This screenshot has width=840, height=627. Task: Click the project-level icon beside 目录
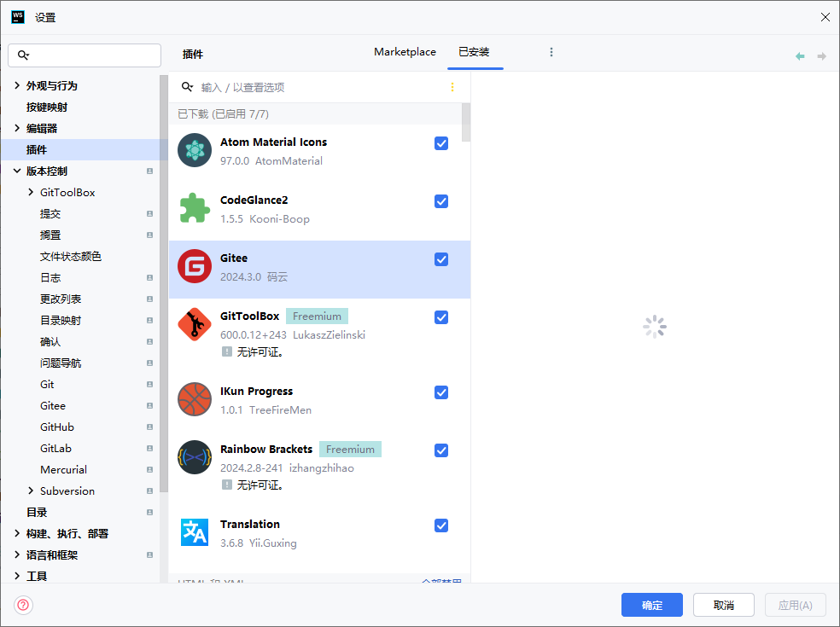(150, 513)
